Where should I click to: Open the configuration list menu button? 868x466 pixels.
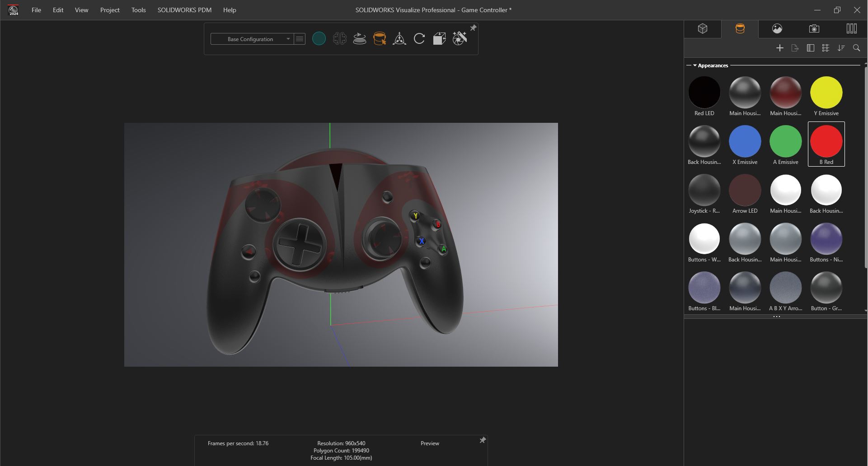point(300,39)
